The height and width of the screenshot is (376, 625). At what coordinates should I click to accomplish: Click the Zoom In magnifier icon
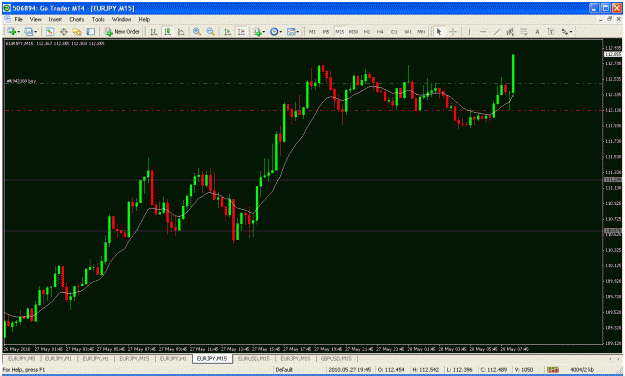[197, 31]
